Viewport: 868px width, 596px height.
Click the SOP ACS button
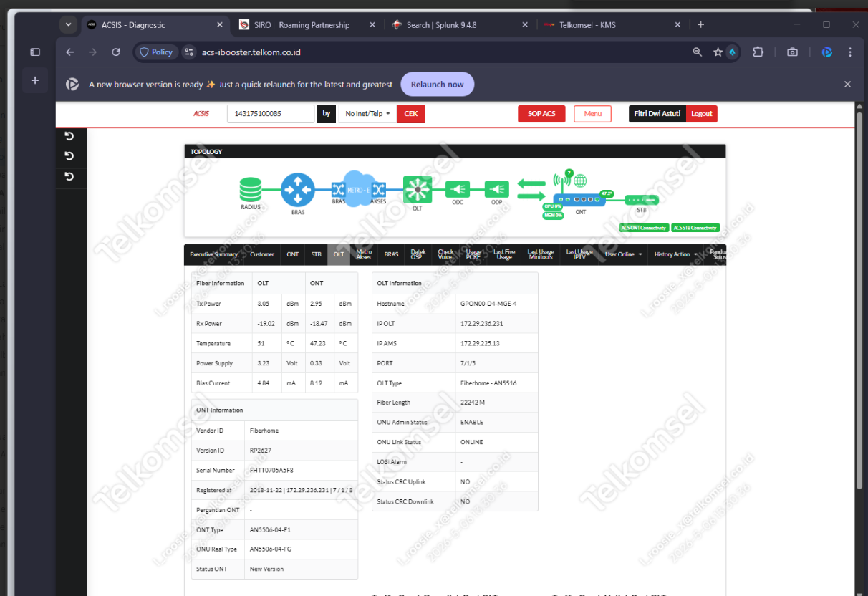click(x=541, y=114)
